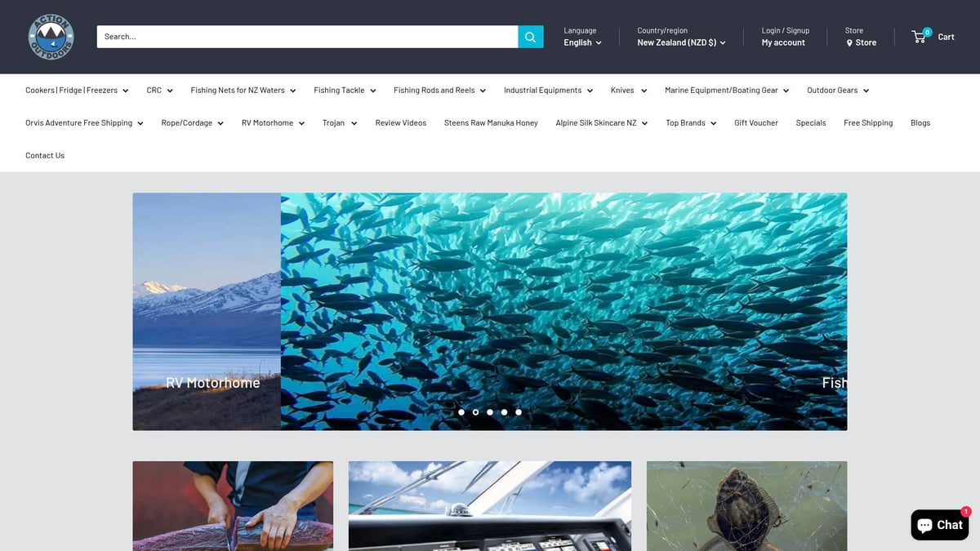This screenshot has height=551, width=980.
Task: Click the Action Outdoors logo
Action: (x=50, y=36)
